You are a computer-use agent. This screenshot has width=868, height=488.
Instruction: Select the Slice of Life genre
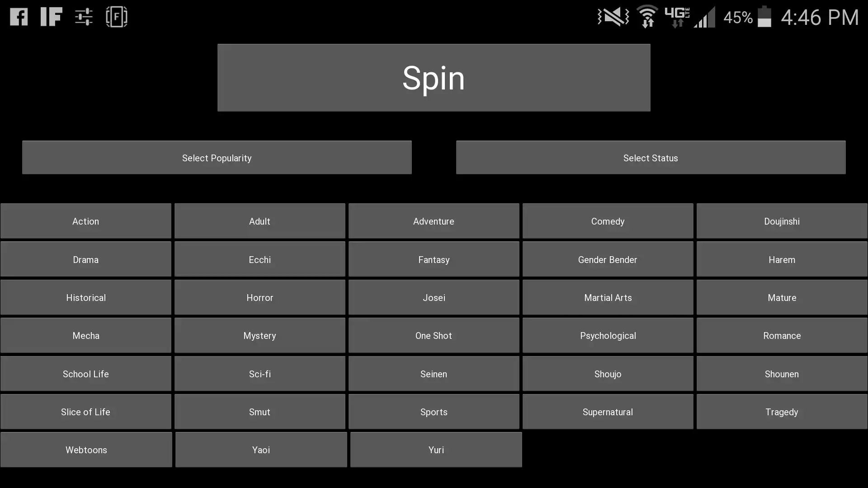pyautogui.click(x=86, y=412)
